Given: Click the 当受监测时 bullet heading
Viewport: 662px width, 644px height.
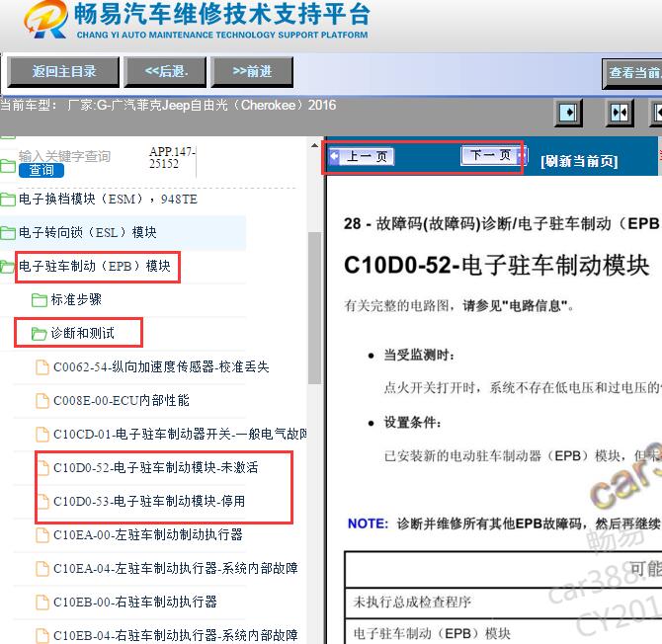Looking at the screenshot, I should click(x=419, y=355).
